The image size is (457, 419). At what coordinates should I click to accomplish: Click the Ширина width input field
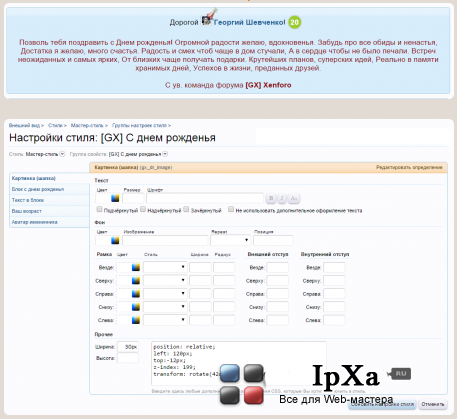point(128,347)
